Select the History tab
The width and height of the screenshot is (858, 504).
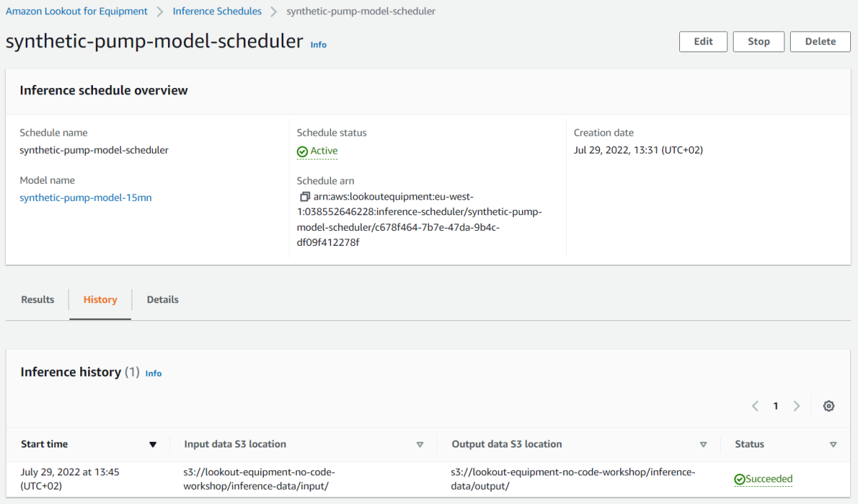(x=100, y=300)
